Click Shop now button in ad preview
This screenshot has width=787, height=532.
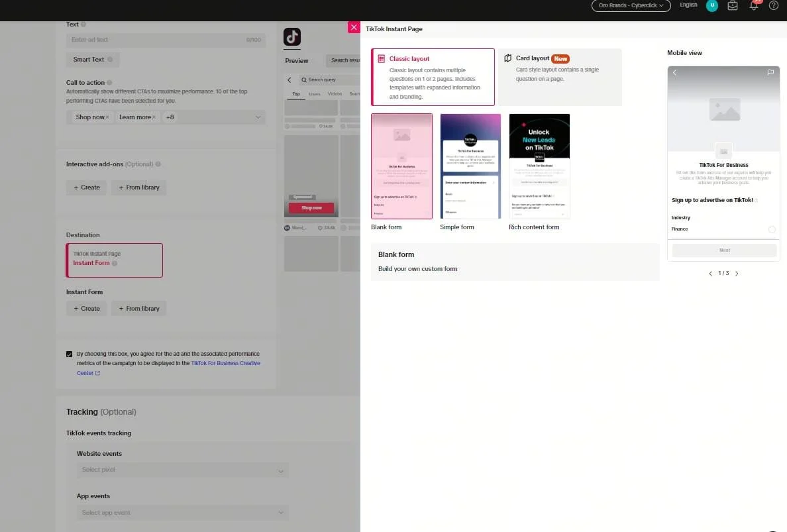311,208
